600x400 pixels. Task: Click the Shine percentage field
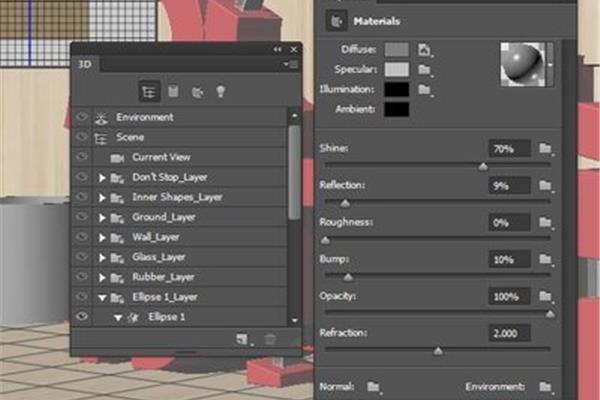pos(509,149)
